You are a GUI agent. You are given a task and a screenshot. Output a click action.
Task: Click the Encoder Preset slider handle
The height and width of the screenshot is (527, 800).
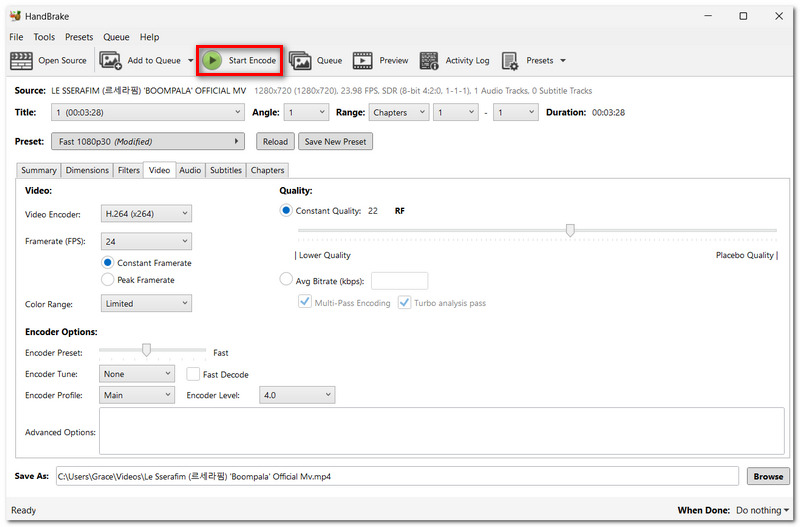tap(146, 349)
